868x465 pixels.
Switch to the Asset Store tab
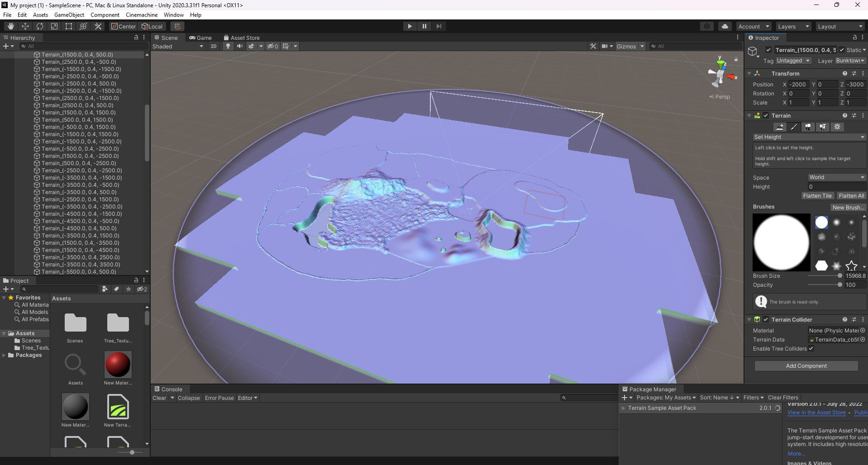pyautogui.click(x=242, y=38)
